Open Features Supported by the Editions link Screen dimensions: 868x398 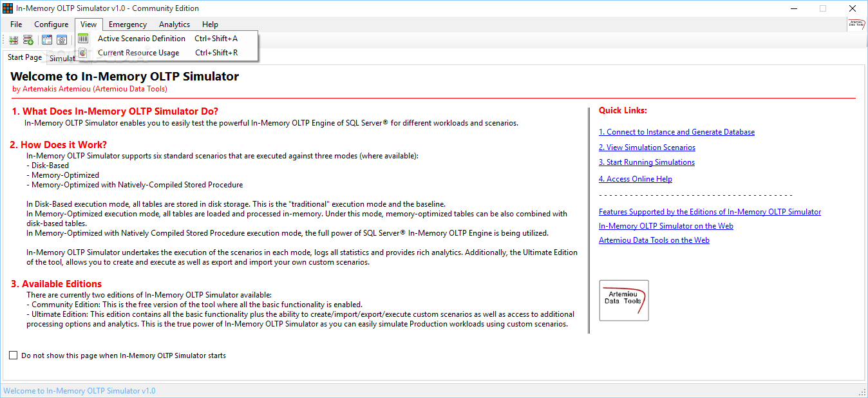point(710,212)
